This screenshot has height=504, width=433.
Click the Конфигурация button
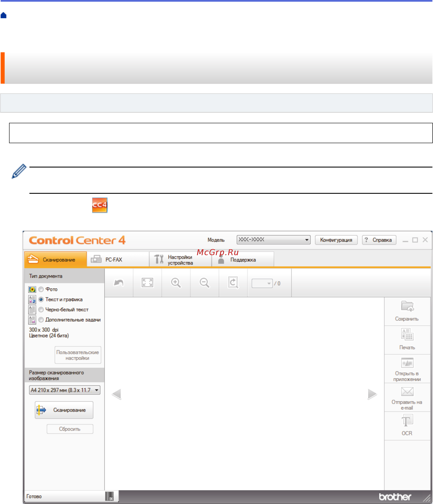coord(336,240)
